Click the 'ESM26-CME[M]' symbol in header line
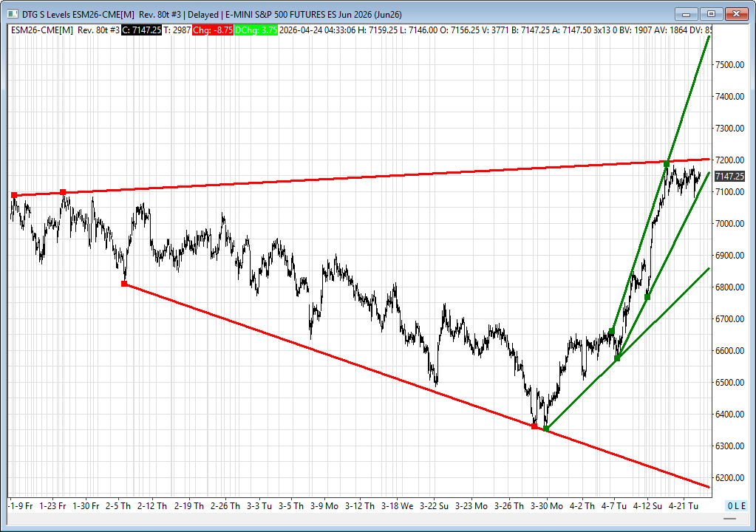This screenshot has width=756, height=532. click(x=42, y=30)
